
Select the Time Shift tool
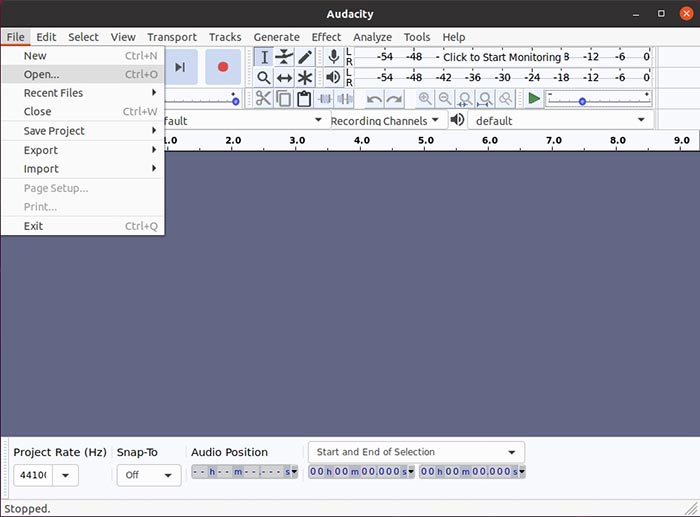(x=284, y=78)
